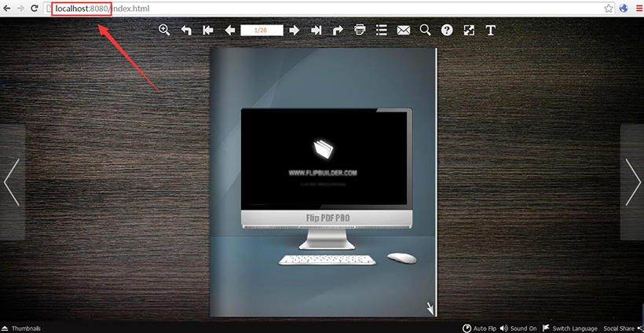This screenshot has height=333, width=644.
Task: Click the browser back button
Action: pos(6,8)
